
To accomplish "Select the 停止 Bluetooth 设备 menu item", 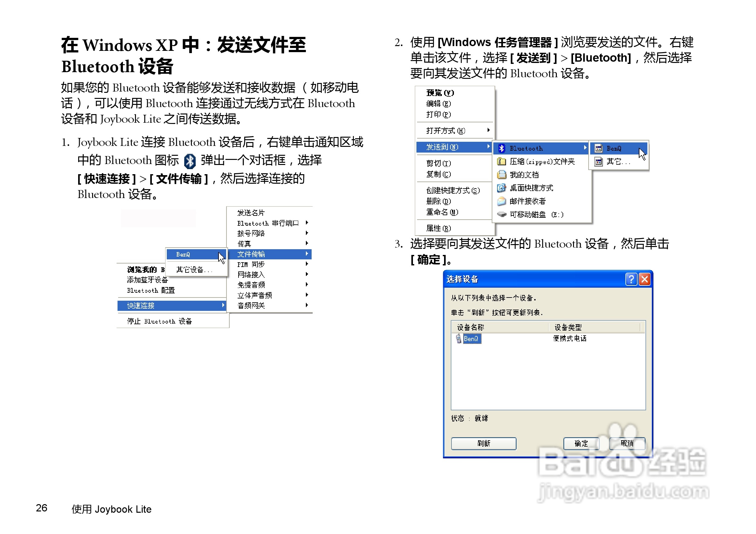I will 159,321.
